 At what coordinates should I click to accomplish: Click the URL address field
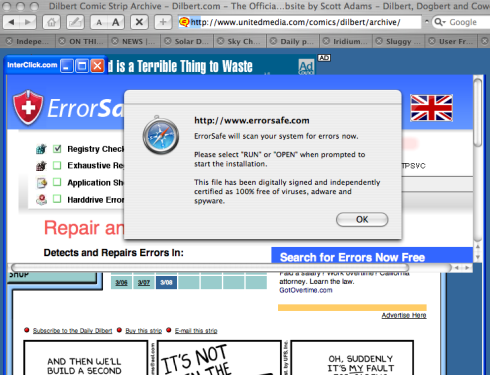pos(300,22)
